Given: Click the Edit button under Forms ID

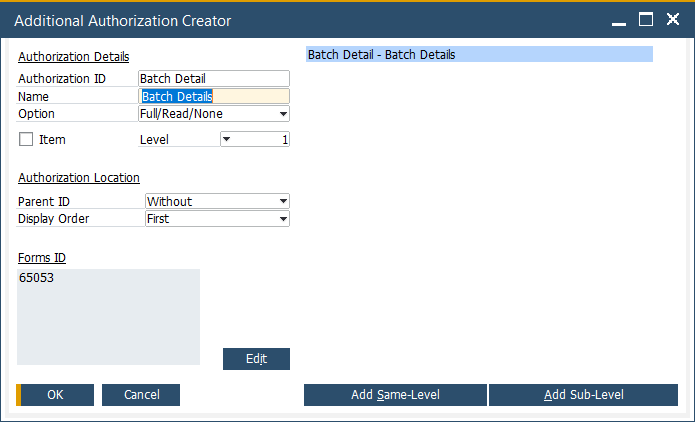Looking at the screenshot, I should pos(256,359).
